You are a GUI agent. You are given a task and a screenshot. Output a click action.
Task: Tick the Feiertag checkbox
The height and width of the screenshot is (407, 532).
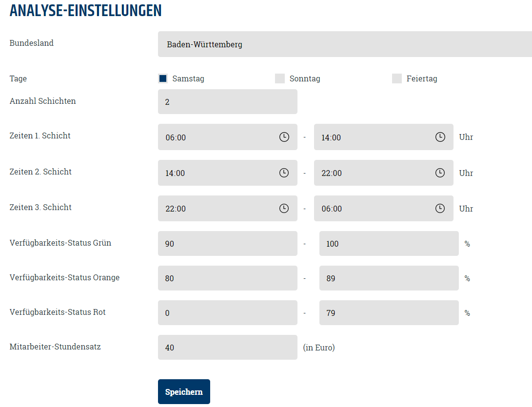tap(397, 78)
